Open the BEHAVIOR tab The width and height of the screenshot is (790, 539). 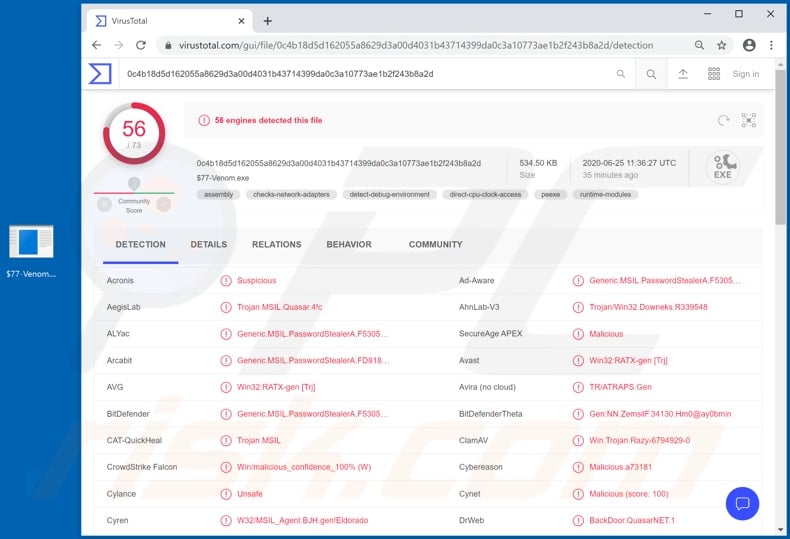(349, 244)
